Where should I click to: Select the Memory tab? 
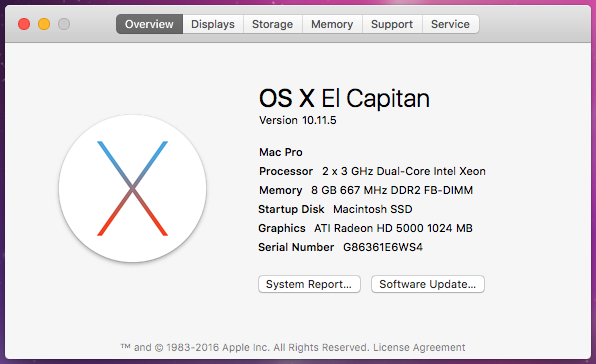(x=332, y=24)
